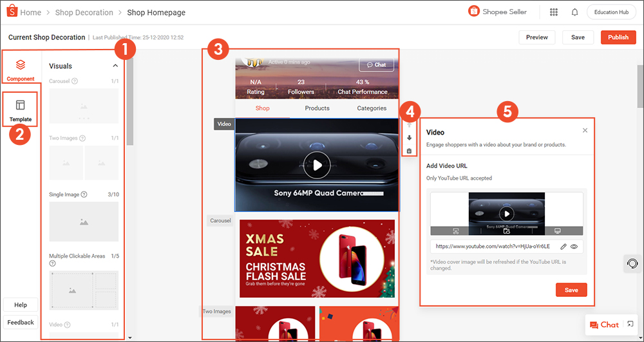Show help for Two Images component
The image size is (644, 342).
coord(82,138)
